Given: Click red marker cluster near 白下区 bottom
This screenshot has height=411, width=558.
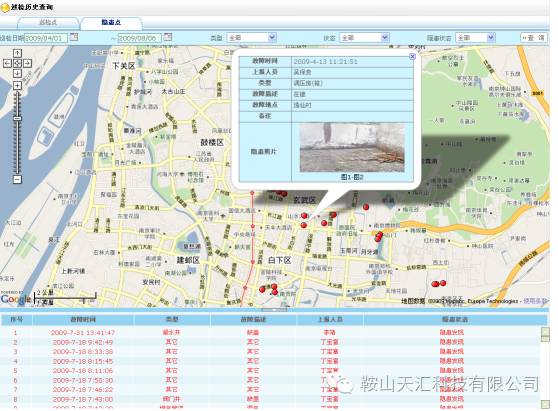Looking at the screenshot, I should 269,289.
